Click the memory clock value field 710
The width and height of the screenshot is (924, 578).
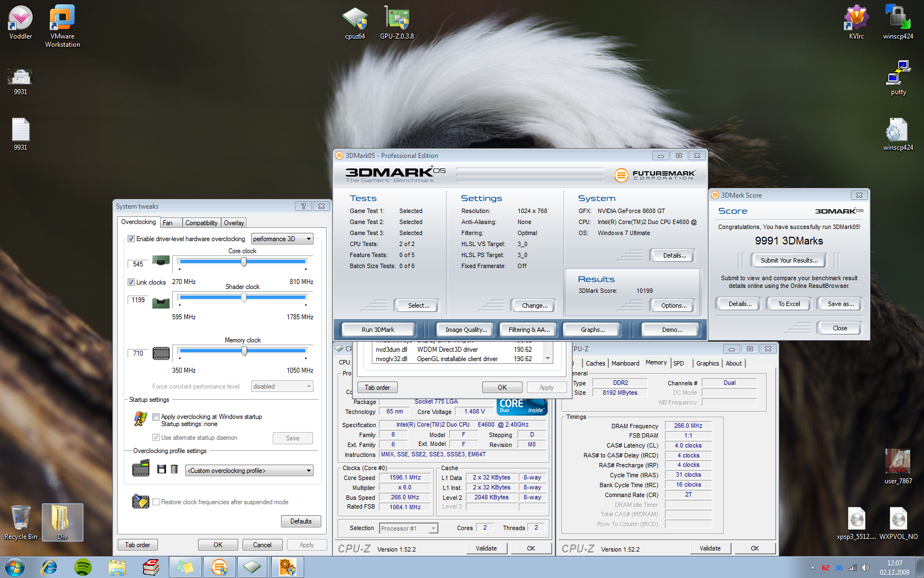coord(138,353)
